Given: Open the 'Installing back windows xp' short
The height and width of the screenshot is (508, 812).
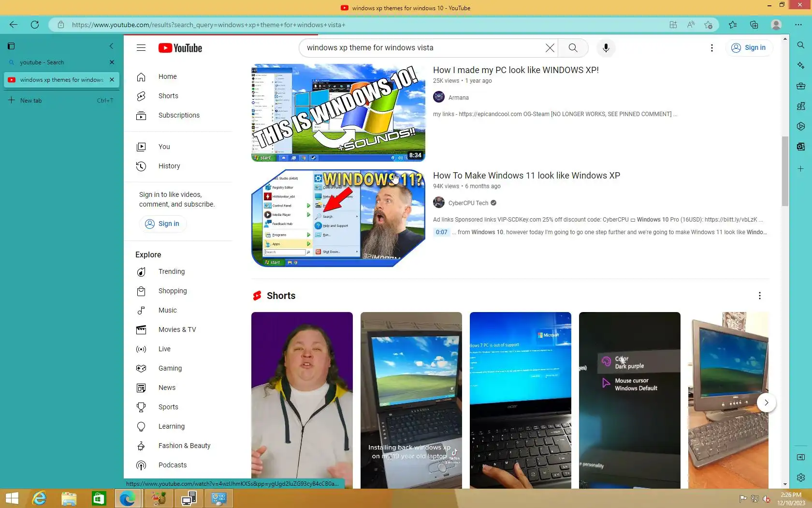Looking at the screenshot, I should click(411, 400).
